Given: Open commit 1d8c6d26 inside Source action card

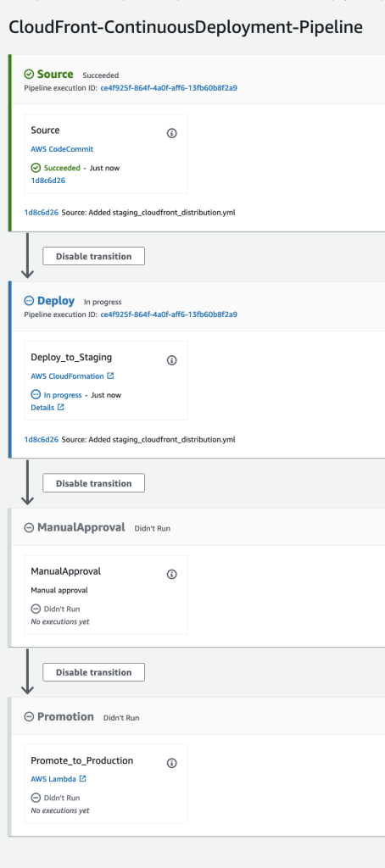Looking at the screenshot, I should 48,181.
